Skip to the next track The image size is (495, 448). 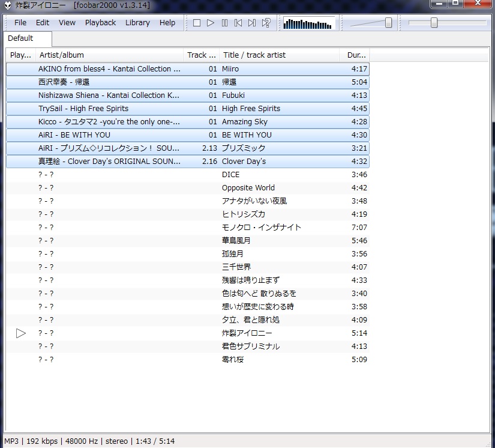252,23
